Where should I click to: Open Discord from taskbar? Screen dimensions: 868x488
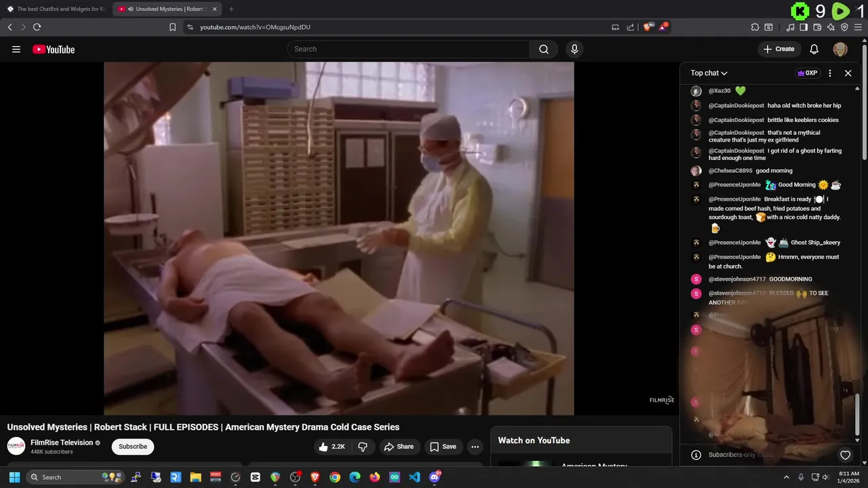coord(435,477)
